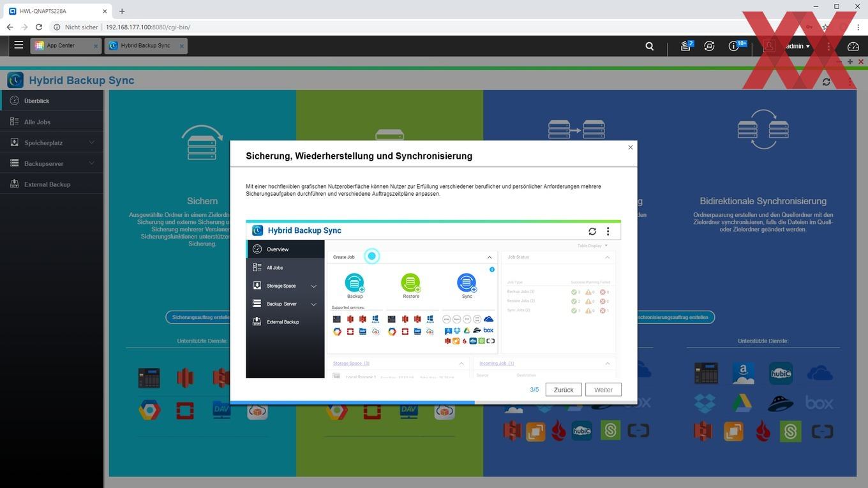Click the Weiter button in the dialog

(603, 390)
